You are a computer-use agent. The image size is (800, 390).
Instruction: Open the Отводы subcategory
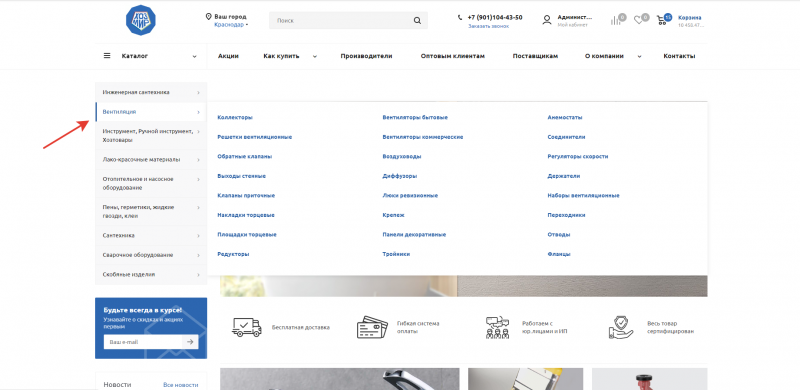tap(559, 235)
